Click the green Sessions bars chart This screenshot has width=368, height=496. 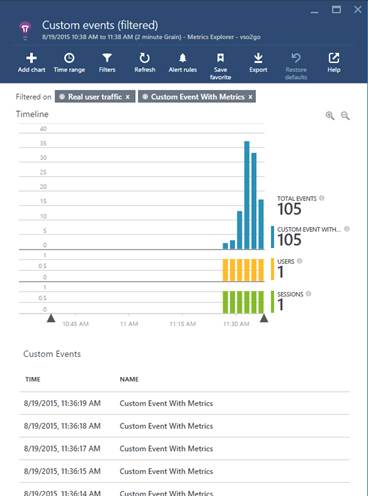243,302
